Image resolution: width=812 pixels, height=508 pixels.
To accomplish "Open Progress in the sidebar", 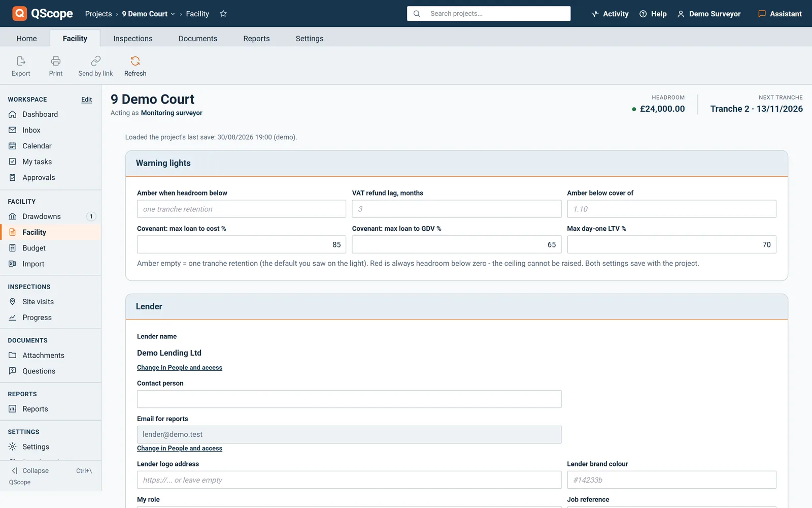I will coord(51,317).
